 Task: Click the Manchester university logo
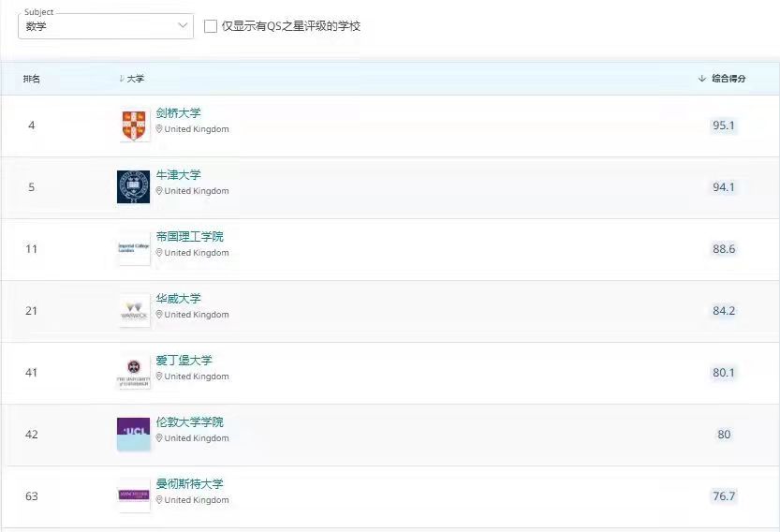pos(134,495)
